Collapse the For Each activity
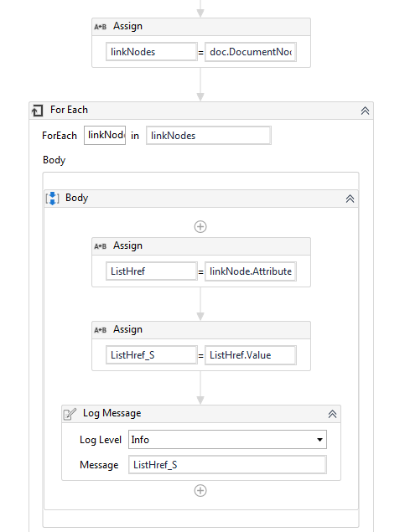The width and height of the screenshot is (405, 532). click(x=365, y=111)
